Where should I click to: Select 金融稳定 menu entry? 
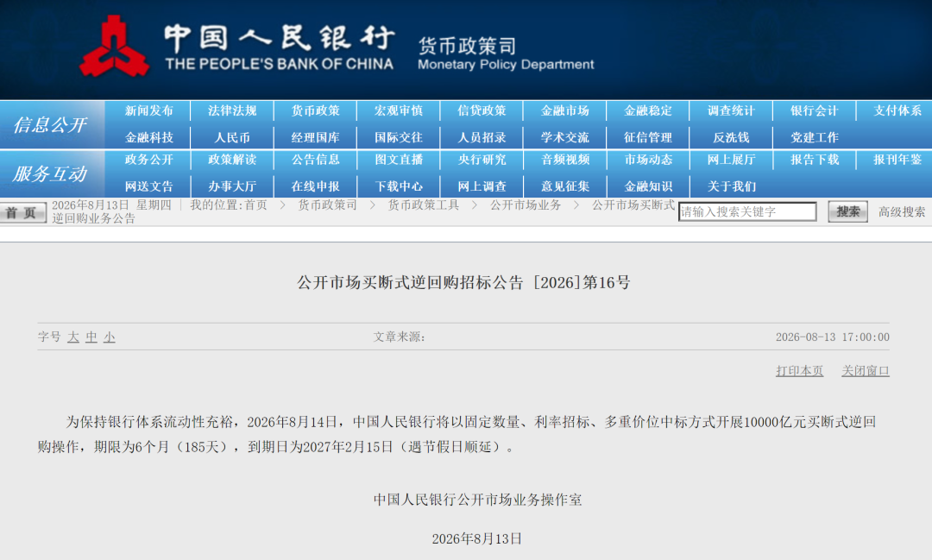pyautogui.click(x=648, y=110)
